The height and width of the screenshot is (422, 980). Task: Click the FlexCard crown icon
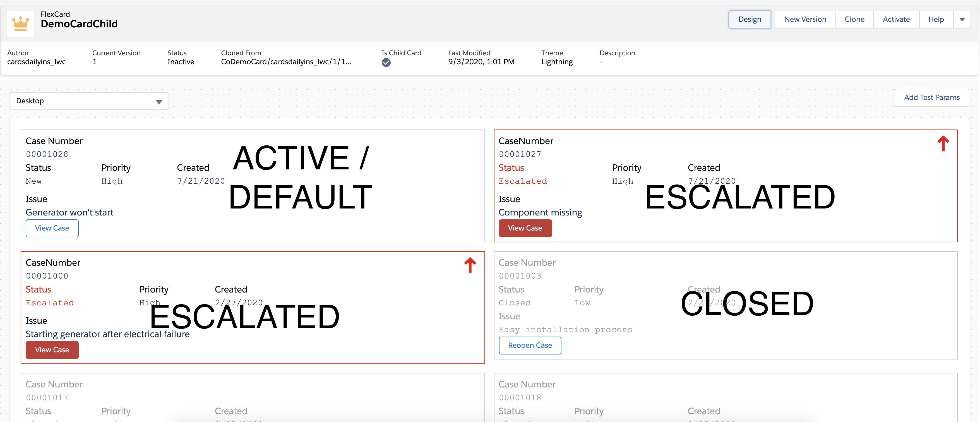(x=21, y=24)
